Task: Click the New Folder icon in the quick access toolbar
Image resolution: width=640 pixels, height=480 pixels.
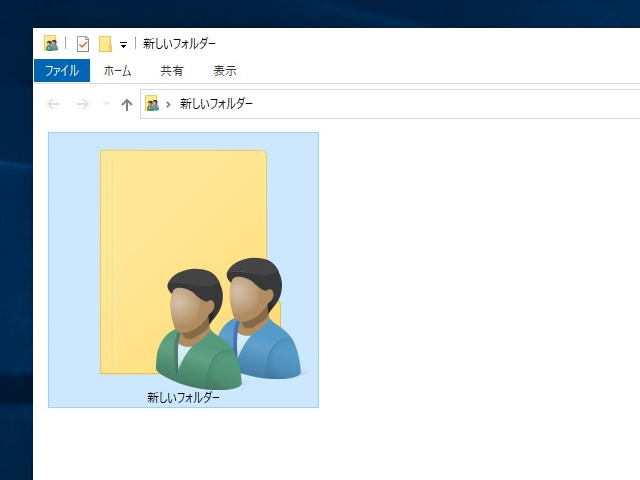Action: 105,44
